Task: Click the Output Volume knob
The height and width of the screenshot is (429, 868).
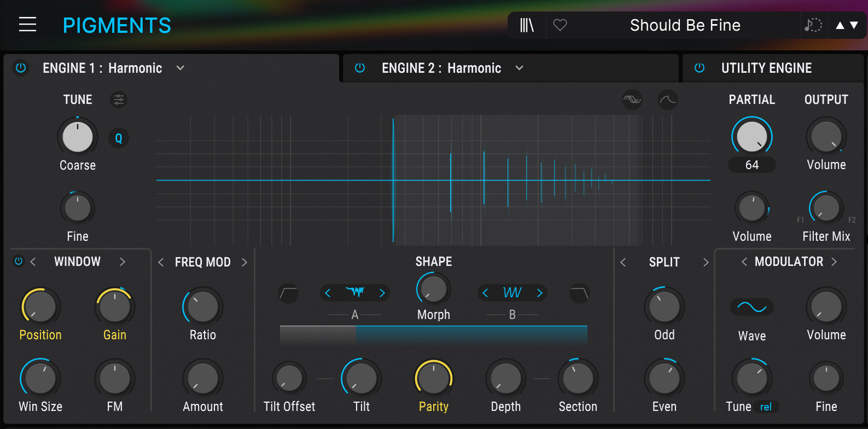Action: 826,136
